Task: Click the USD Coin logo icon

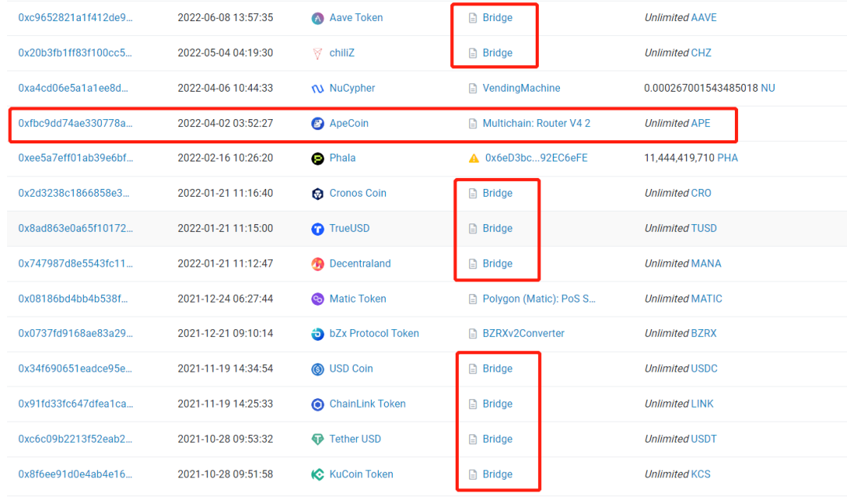Action: pyautogui.click(x=318, y=369)
